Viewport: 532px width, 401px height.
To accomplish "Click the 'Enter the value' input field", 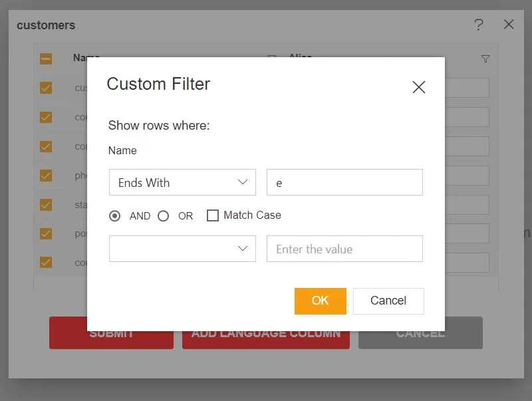I will (x=344, y=249).
